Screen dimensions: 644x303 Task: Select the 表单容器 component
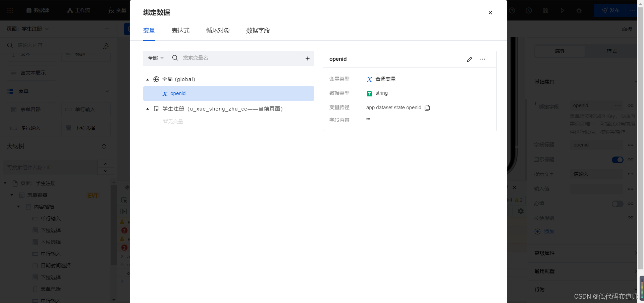point(32,110)
